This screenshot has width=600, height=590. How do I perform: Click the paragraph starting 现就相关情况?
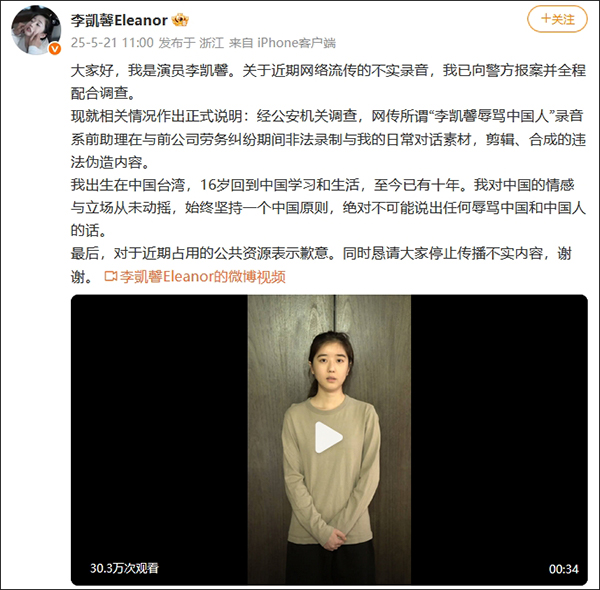[x=328, y=139]
